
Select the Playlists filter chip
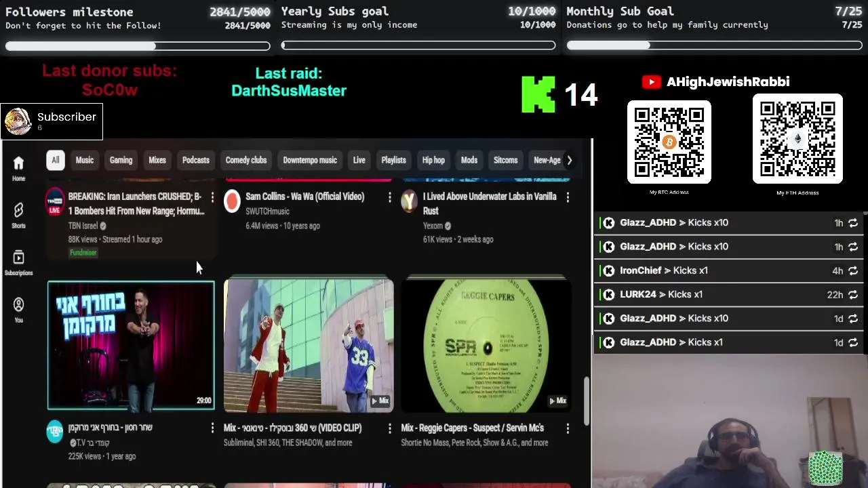point(393,161)
